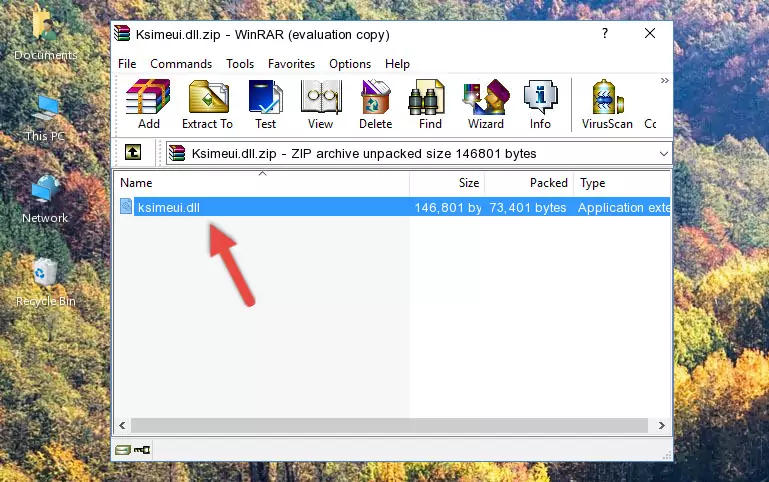Image resolution: width=769 pixels, height=482 pixels.
Task: Click the WinRAR title bar icon
Action: pyautogui.click(x=122, y=34)
